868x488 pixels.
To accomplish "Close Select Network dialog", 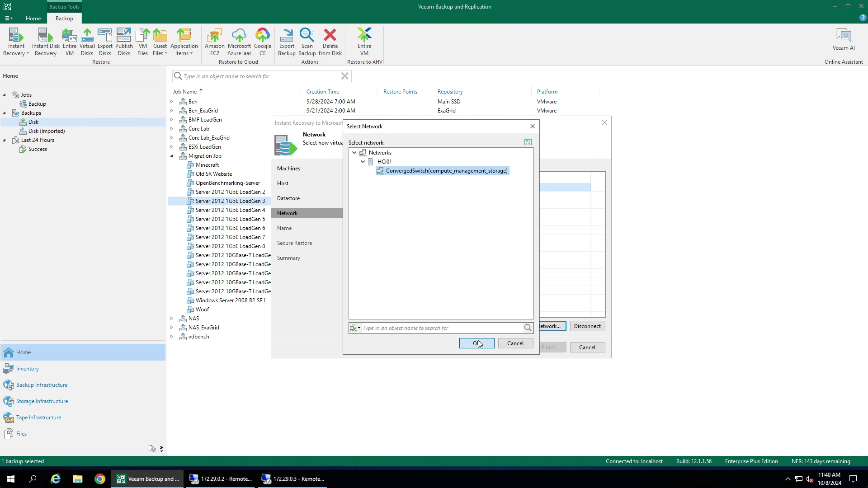I will [x=533, y=127].
